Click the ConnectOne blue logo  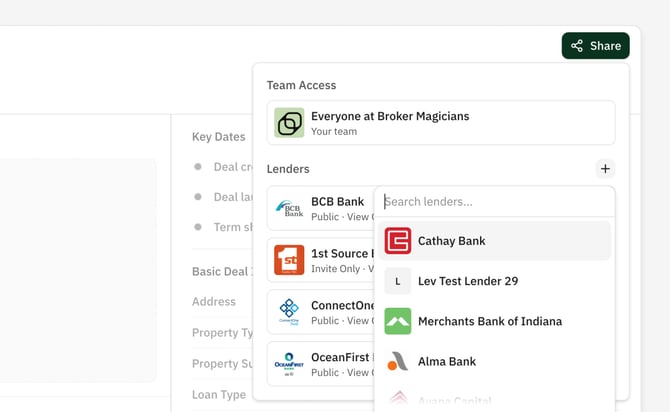pos(289,312)
